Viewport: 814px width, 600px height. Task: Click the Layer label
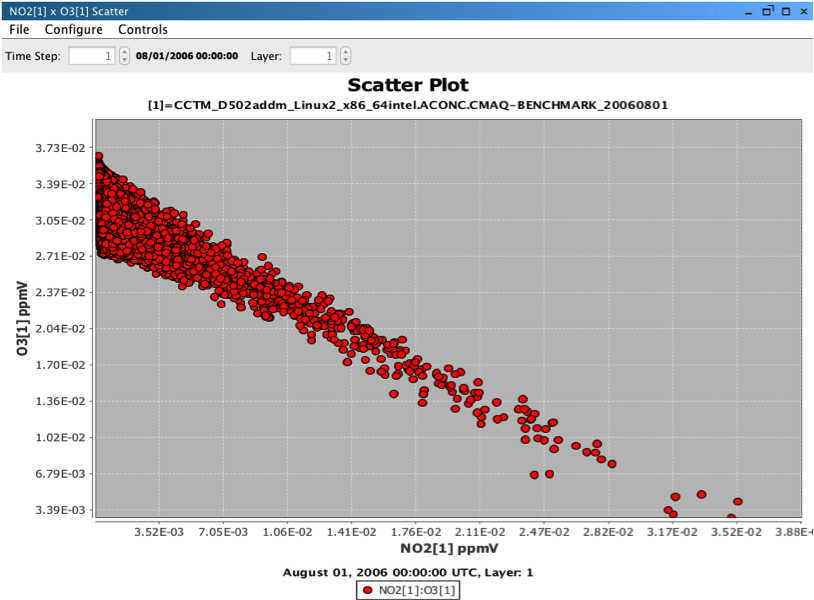tap(266, 56)
